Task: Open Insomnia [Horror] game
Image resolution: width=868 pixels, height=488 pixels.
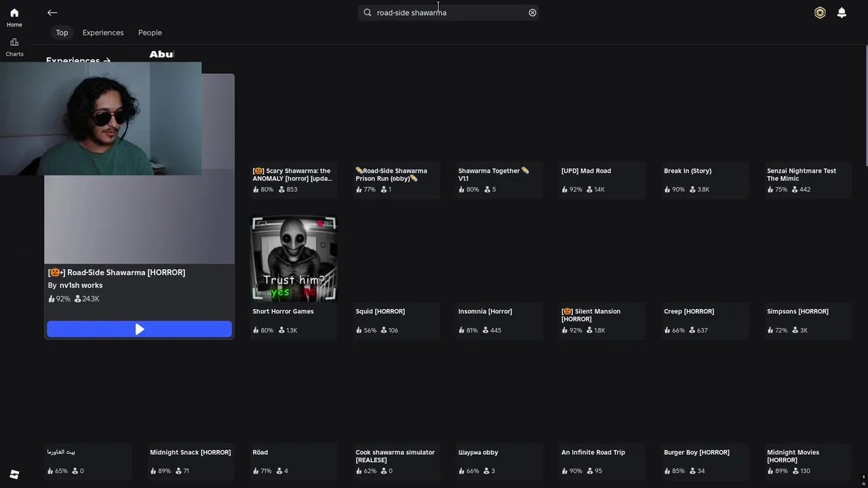Action: (485, 312)
